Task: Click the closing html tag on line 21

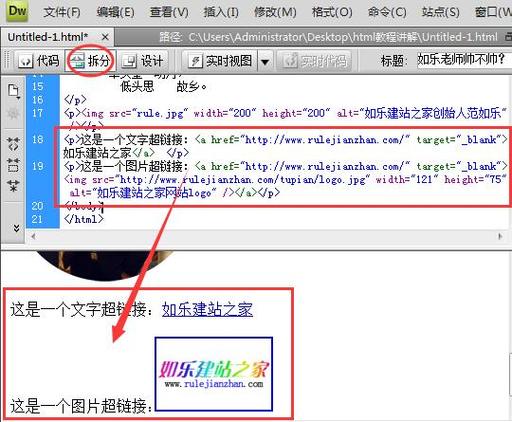Action: click(x=84, y=219)
